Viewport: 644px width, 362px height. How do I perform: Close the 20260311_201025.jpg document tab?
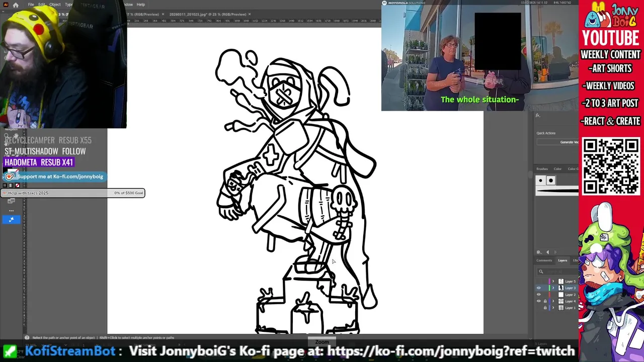pos(250,14)
